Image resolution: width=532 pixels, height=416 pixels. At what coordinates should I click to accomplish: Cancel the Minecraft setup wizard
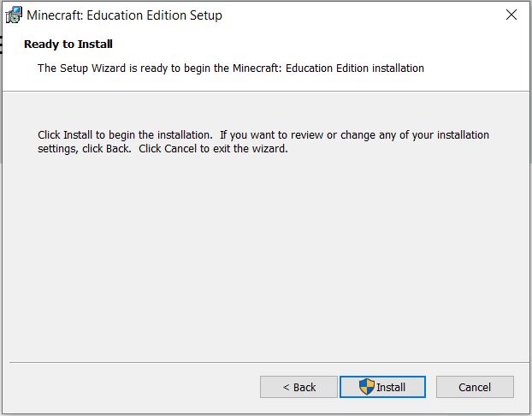click(475, 387)
